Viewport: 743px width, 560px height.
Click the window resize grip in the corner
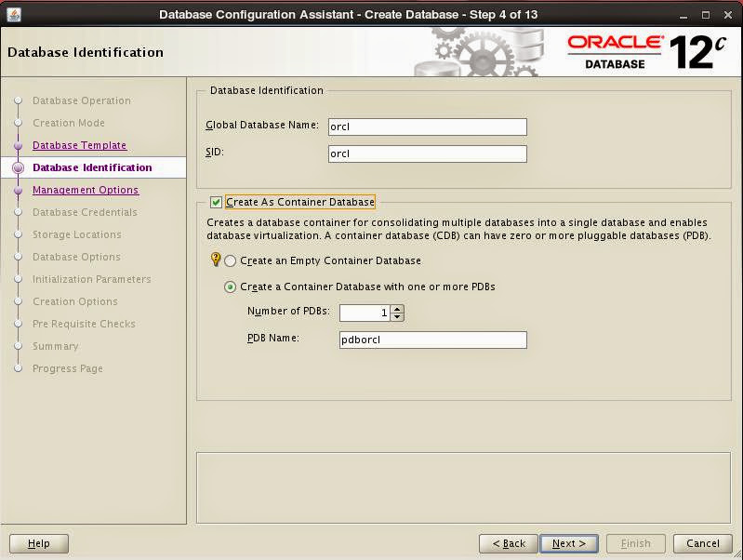[x=737, y=554]
